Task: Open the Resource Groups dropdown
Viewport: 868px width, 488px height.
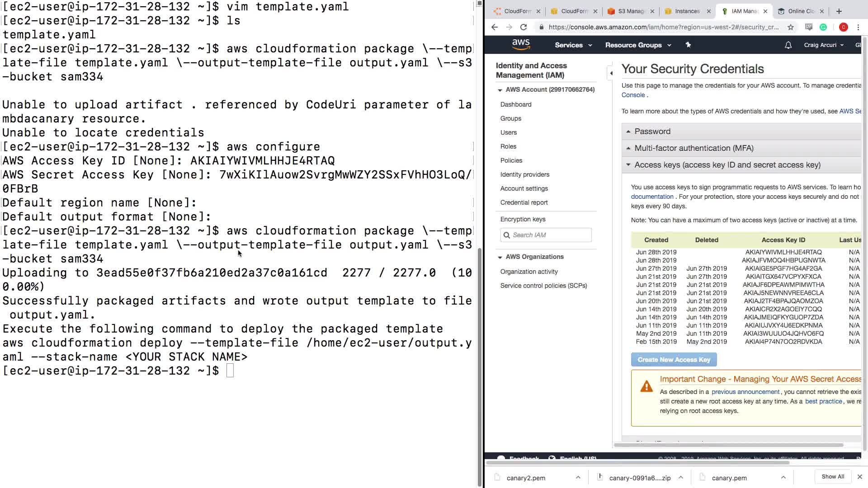Action: 638,45
